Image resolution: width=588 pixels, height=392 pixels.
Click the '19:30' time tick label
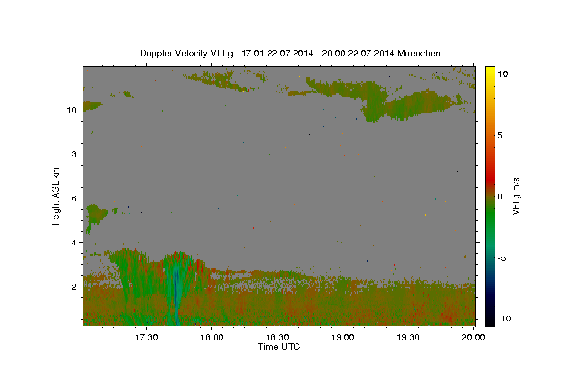408,338
